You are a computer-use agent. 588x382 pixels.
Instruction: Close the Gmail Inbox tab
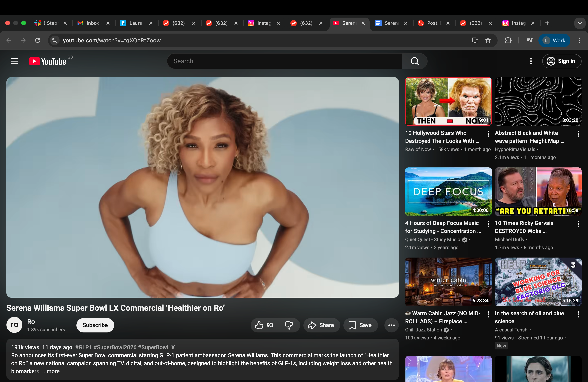[x=108, y=23]
